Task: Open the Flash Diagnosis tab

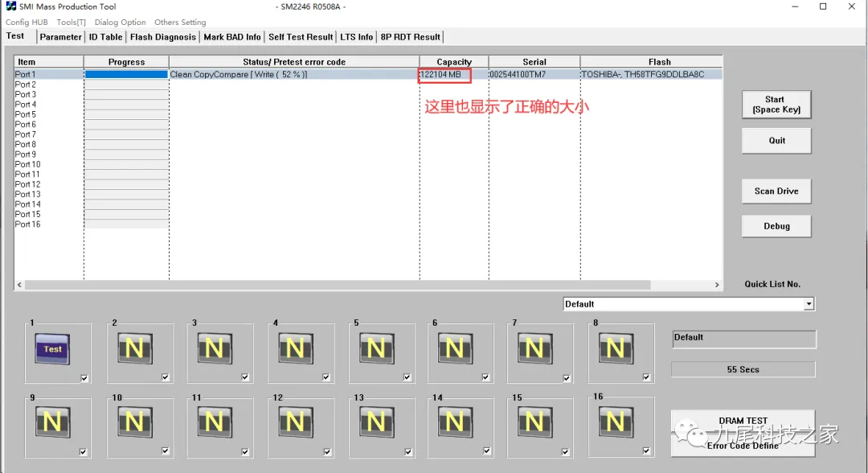Action: coord(162,37)
